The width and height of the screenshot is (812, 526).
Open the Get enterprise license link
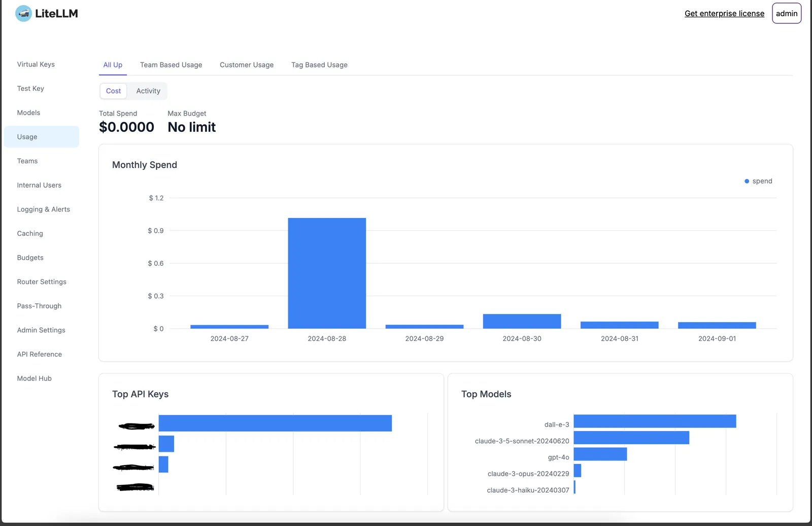click(724, 14)
